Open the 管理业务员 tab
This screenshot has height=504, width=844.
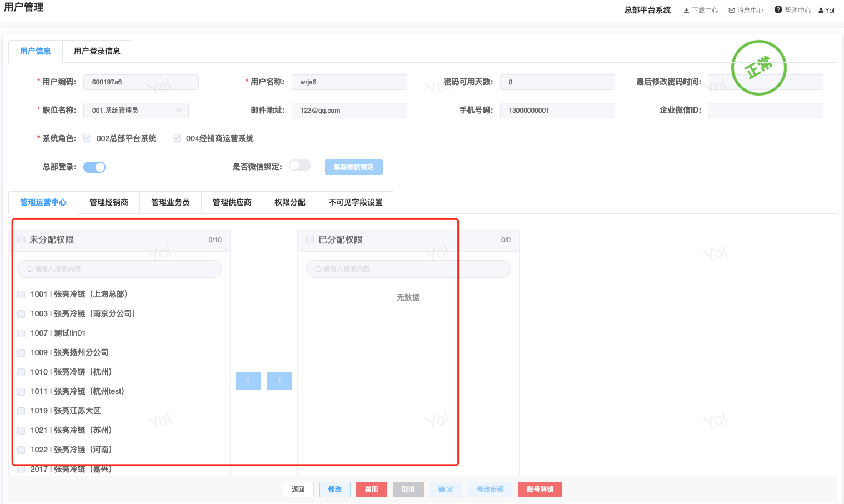tap(171, 202)
